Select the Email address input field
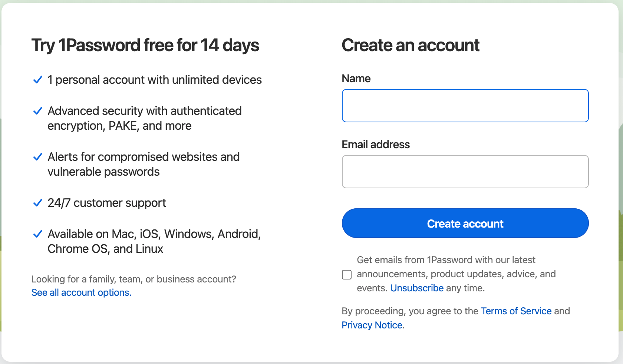The image size is (623, 364). point(465,172)
